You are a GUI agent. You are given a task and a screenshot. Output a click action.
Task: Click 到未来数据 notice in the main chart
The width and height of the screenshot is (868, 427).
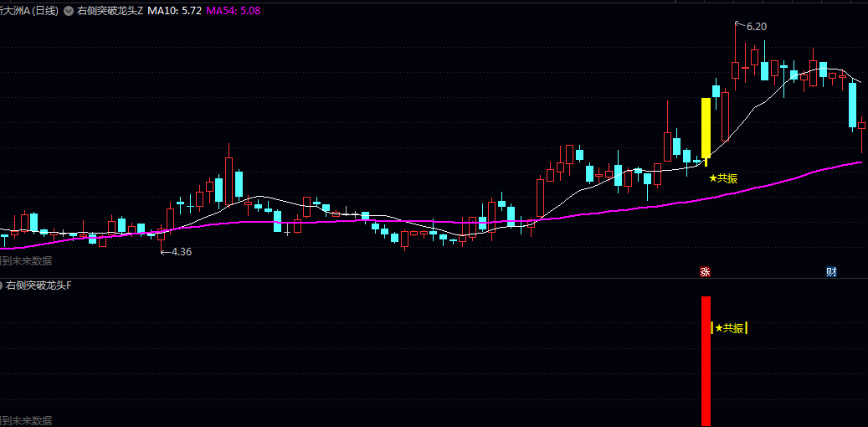(x=27, y=261)
